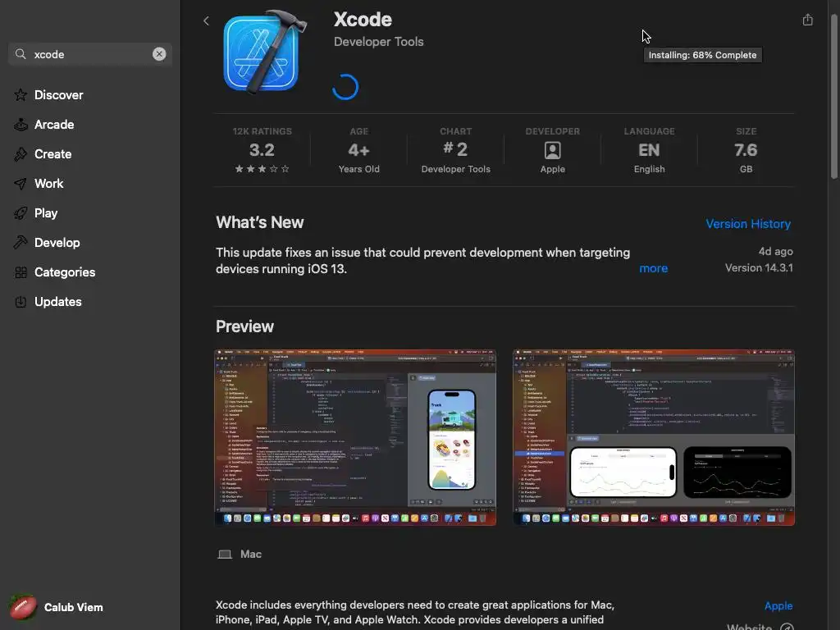Click the Xcode app icon
Image resolution: width=840 pixels, height=630 pixels.
264,52
